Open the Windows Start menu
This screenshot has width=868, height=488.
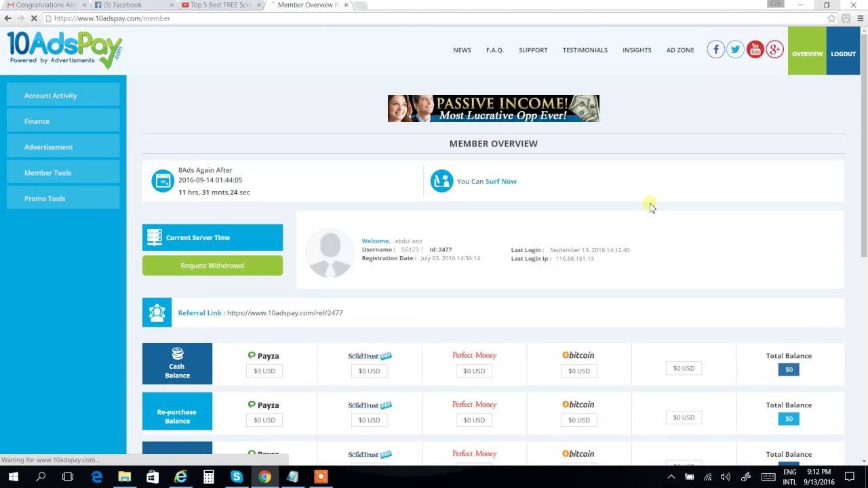(13, 476)
